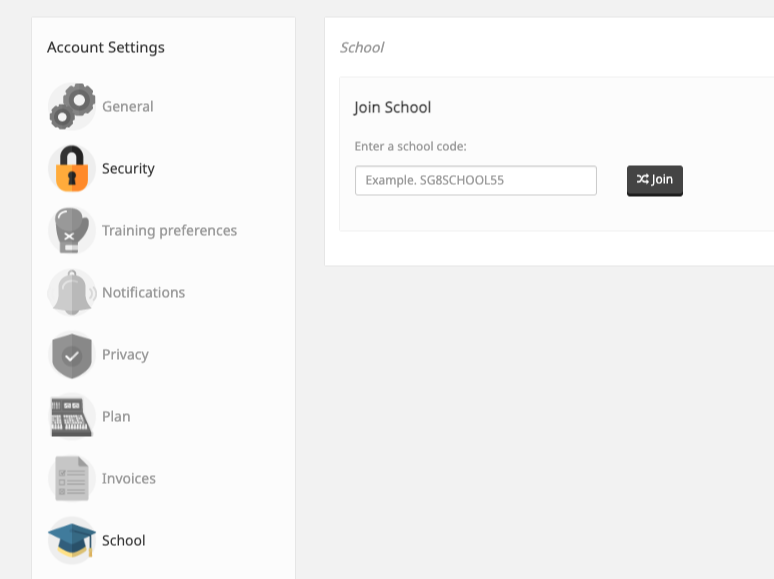This screenshot has width=774, height=579.
Task: View the Invoices section
Action: click(129, 479)
